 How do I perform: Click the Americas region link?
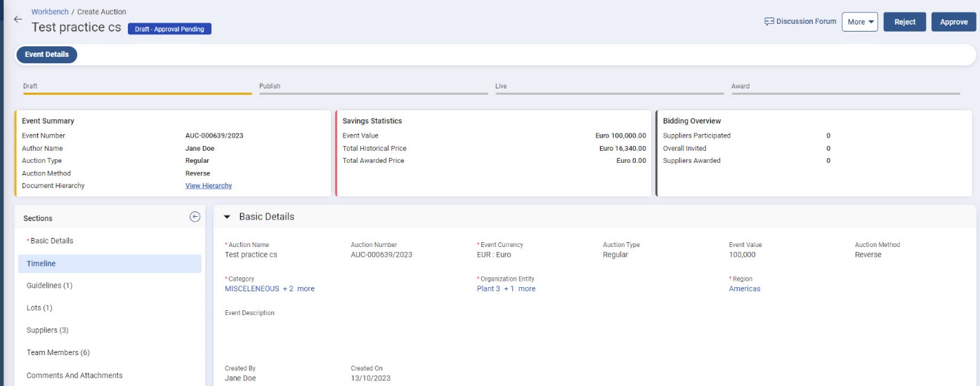744,289
